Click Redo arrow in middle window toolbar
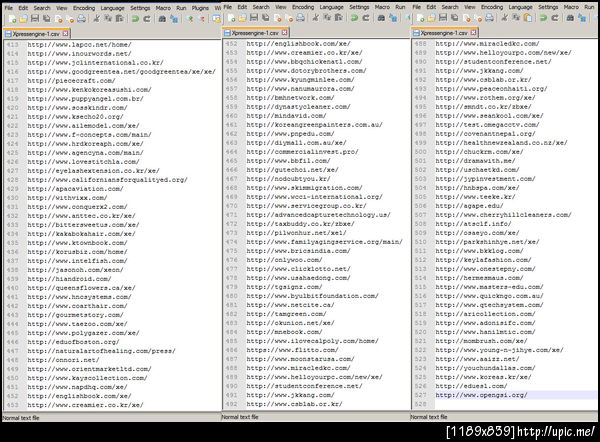 coord(366,18)
